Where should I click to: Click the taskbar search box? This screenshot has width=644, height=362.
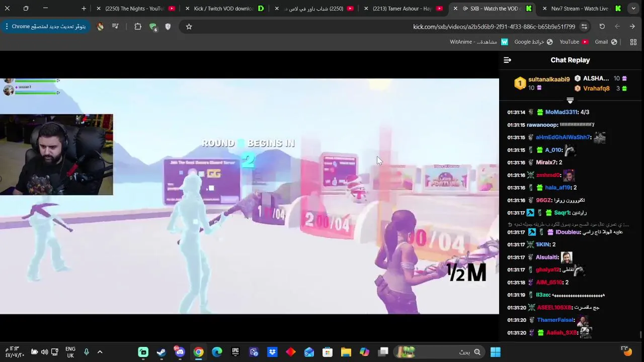pos(440,352)
